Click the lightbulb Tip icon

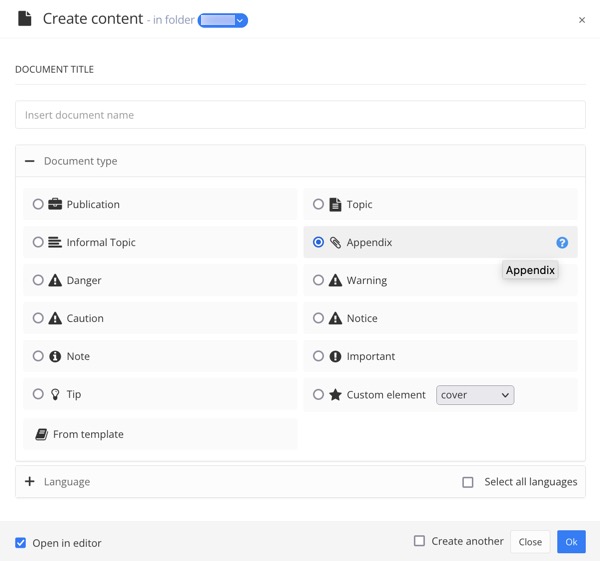pos(55,395)
